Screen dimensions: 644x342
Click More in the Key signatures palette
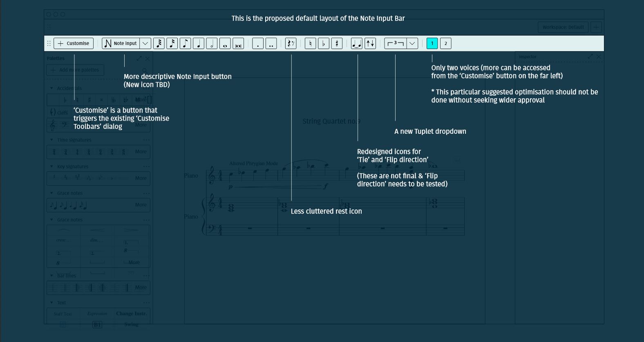[x=141, y=178]
